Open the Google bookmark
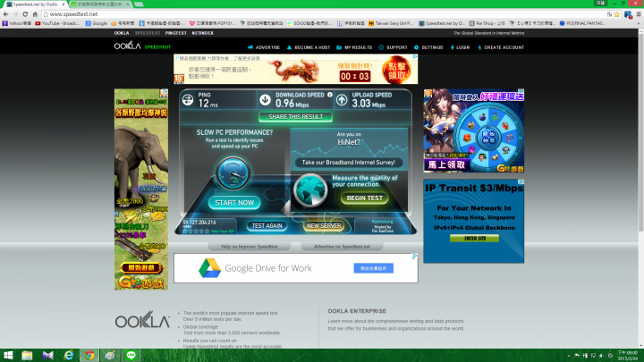This screenshot has width=644, height=362. pos(96,23)
